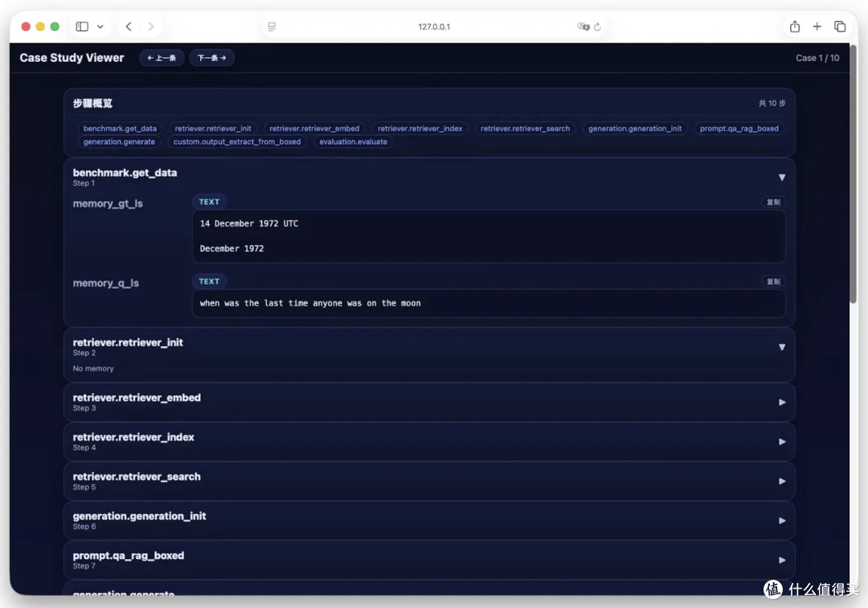Select the evaluation.evaluate step chip

pyautogui.click(x=353, y=142)
